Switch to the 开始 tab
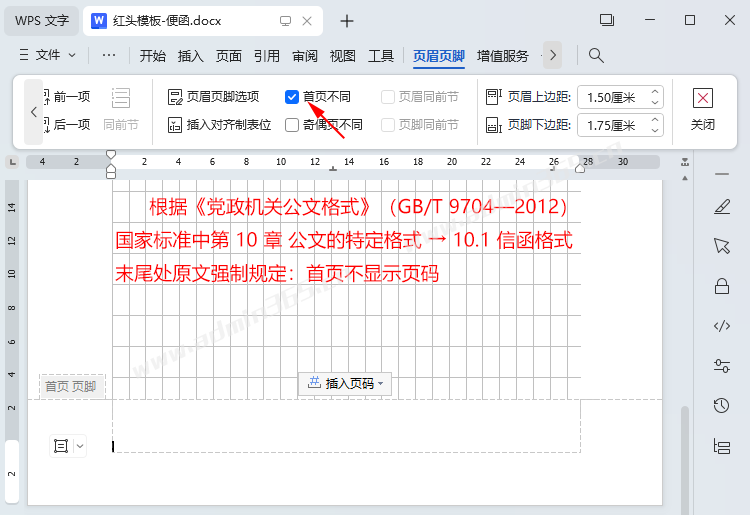The height and width of the screenshot is (515, 750). click(x=153, y=56)
